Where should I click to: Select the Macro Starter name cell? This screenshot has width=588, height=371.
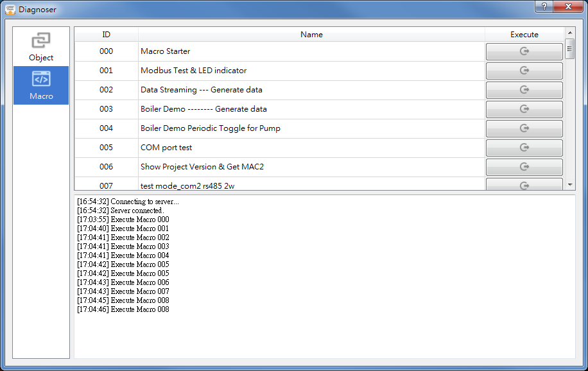166,51
